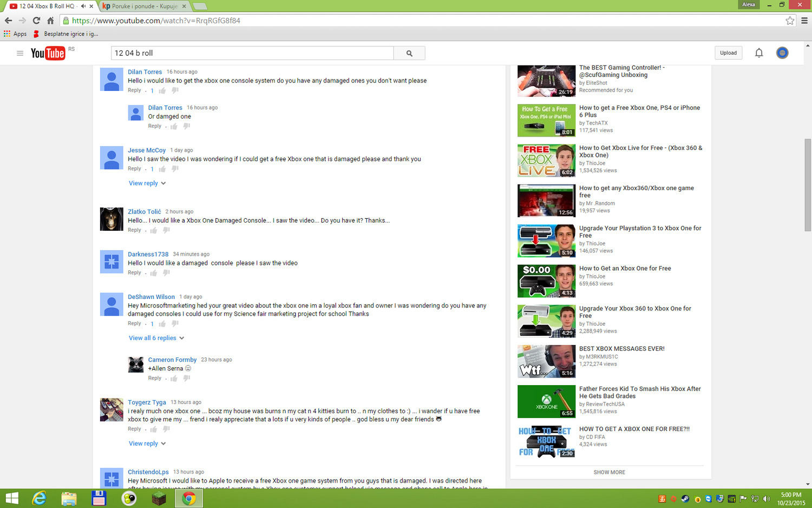Open Cameron Formby's avatar
This screenshot has height=508, width=812.
click(x=135, y=364)
